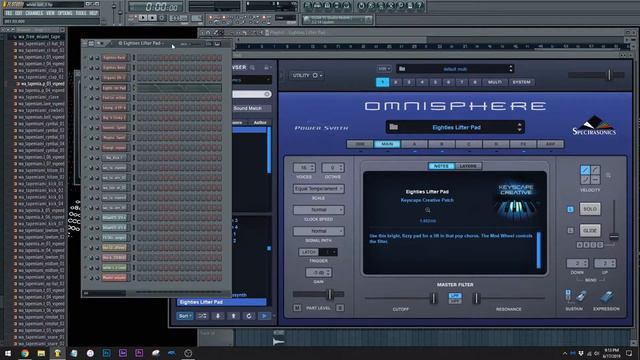This screenshot has height=360, width=640.
Task: Open the Sort dropdown in Omnisphere browser
Action: click(x=185, y=316)
